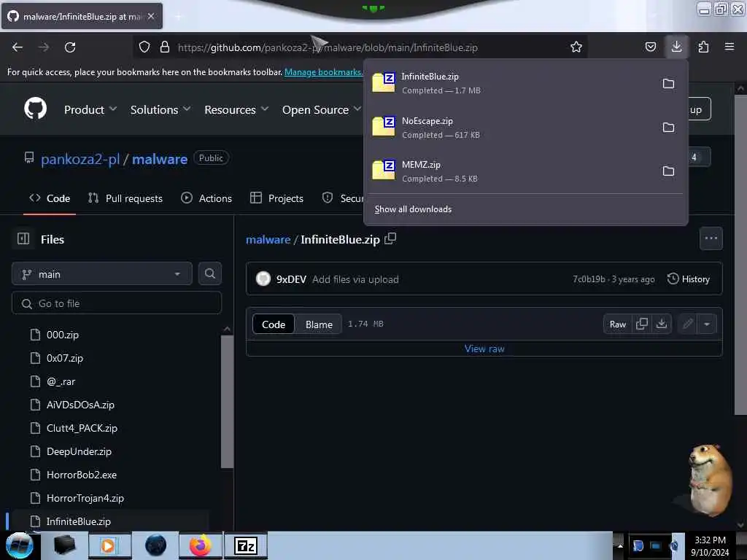Show NoEscape.zip in its folder
747x560 pixels.
(668, 128)
